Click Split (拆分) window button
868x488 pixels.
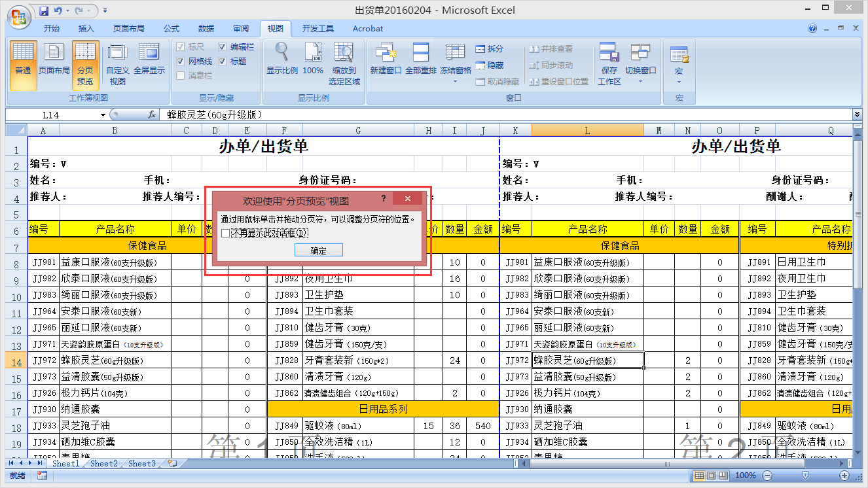tap(490, 49)
